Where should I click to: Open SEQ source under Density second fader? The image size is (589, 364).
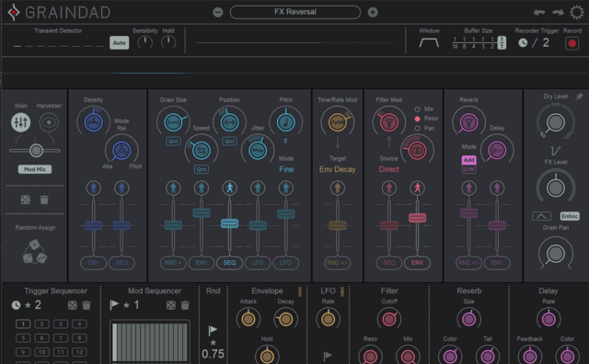point(121,263)
